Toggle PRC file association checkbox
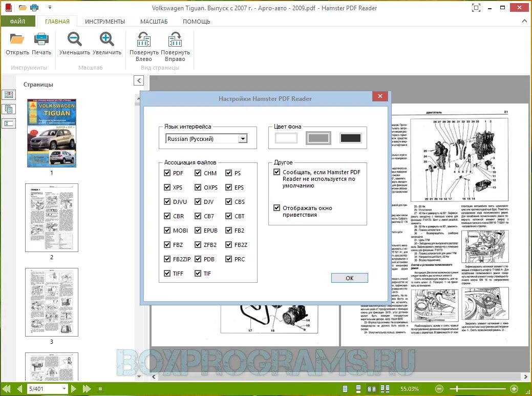 pyautogui.click(x=229, y=259)
